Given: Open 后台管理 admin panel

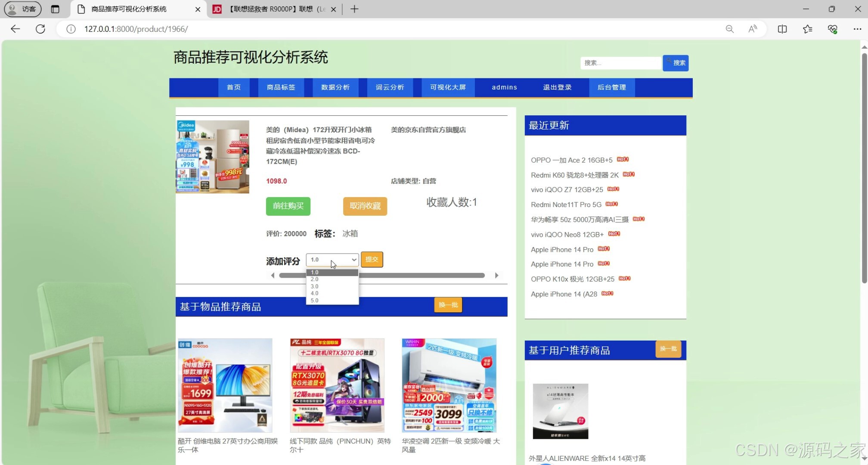Looking at the screenshot, I should 612,87.
